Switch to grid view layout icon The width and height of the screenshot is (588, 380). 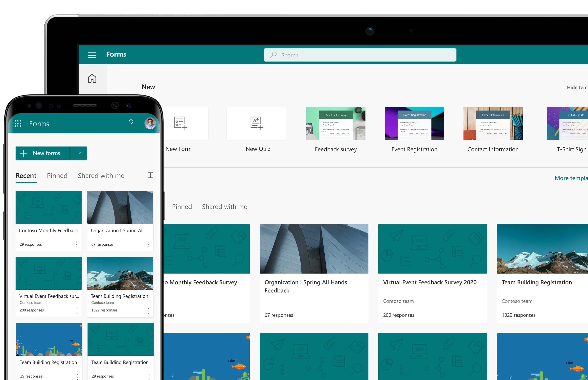click(x=150, y=175)
